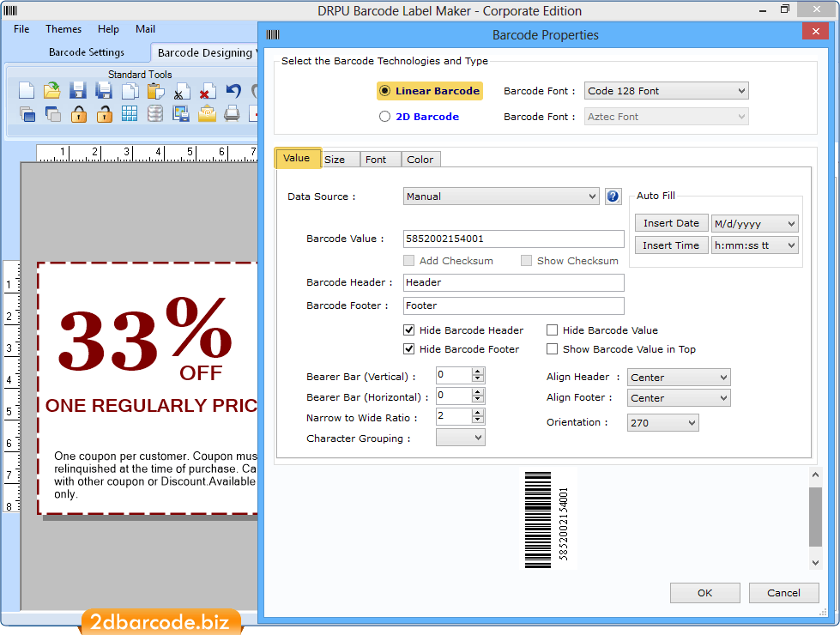Viewport: 840px width, 635px height.
Task: Close the Barcode Properties dialog
Action: [815, 31]
